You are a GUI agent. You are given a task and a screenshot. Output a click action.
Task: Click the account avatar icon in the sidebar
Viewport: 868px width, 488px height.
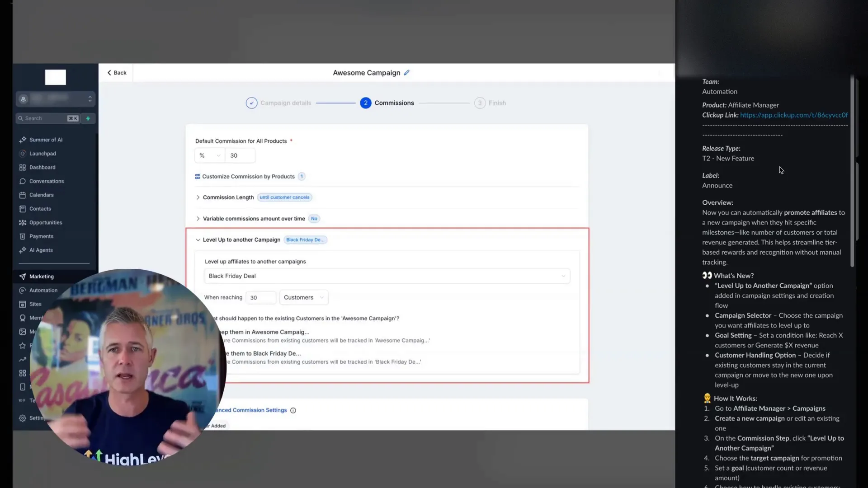[24, 99]
